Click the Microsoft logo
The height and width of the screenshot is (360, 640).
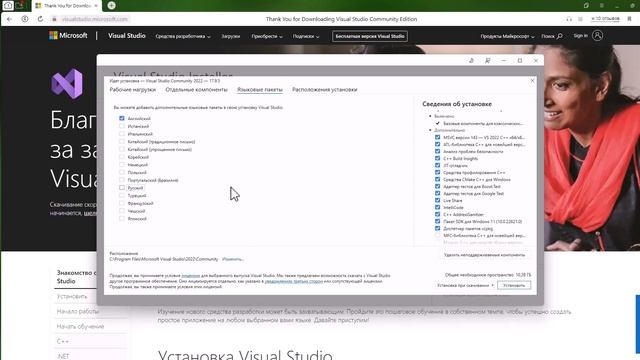(x=68, y=36)
